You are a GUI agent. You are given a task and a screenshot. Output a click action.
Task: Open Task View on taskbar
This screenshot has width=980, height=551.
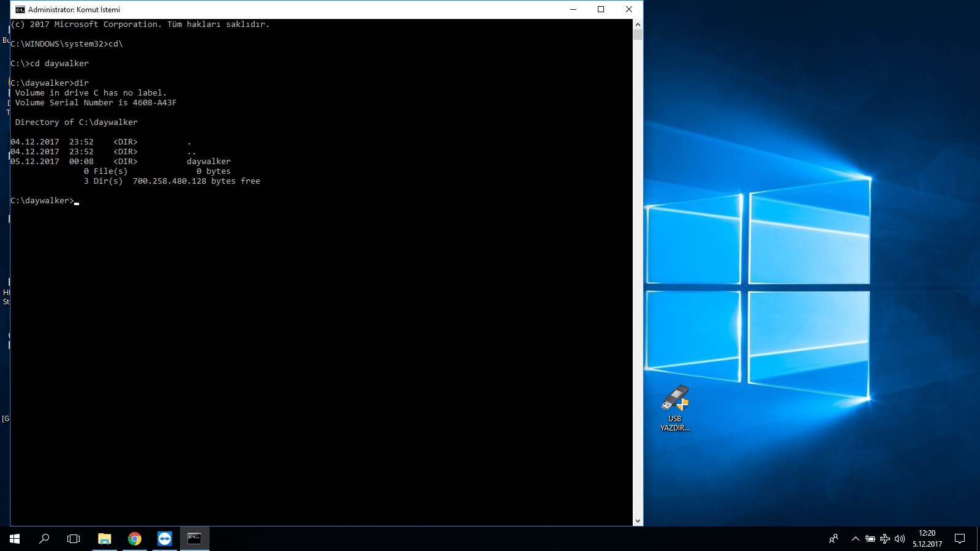coord(73,539)
